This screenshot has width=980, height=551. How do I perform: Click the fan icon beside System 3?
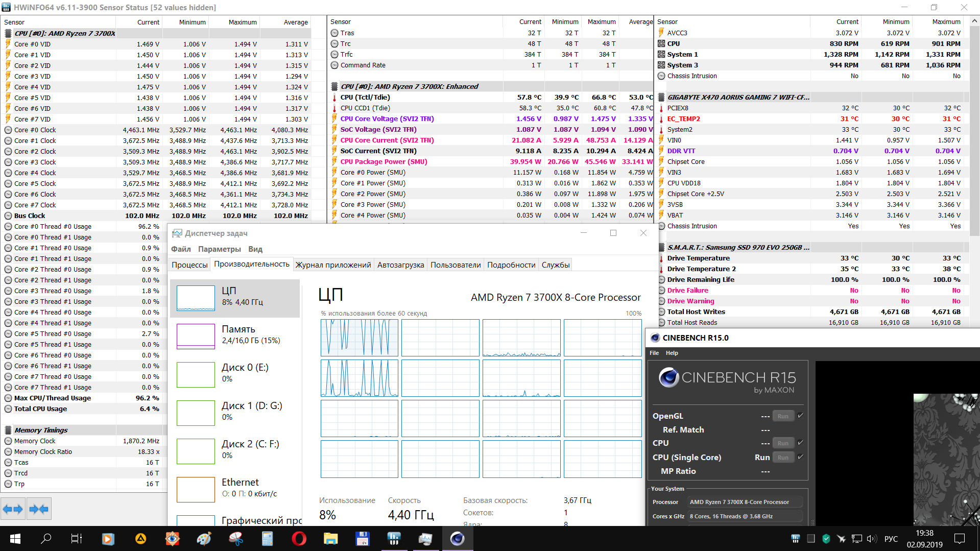tap(661, 65)
